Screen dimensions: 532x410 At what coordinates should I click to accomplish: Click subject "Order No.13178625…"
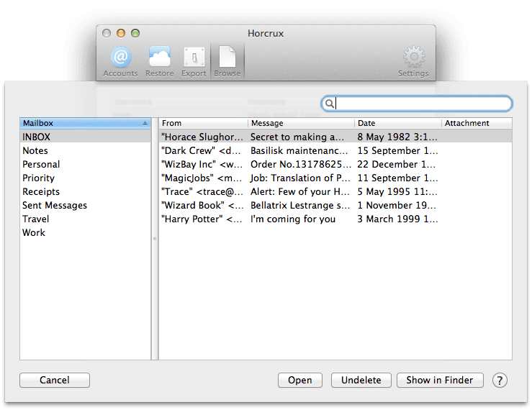point(301,164)
